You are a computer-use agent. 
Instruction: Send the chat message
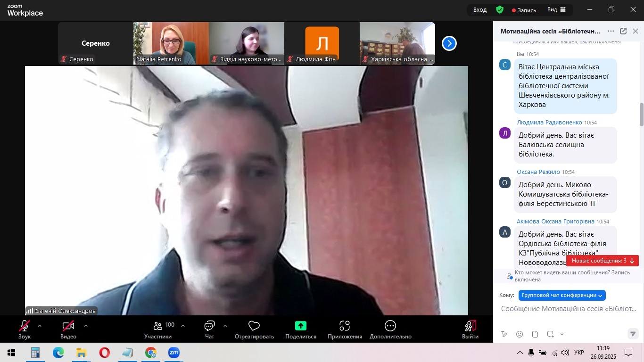(x=633, y=334)
